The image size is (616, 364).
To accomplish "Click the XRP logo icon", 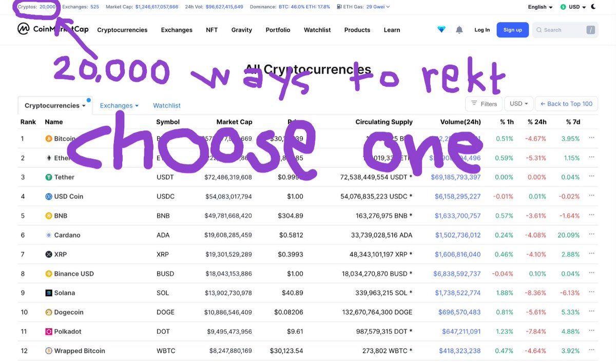I will click(49, 254).
